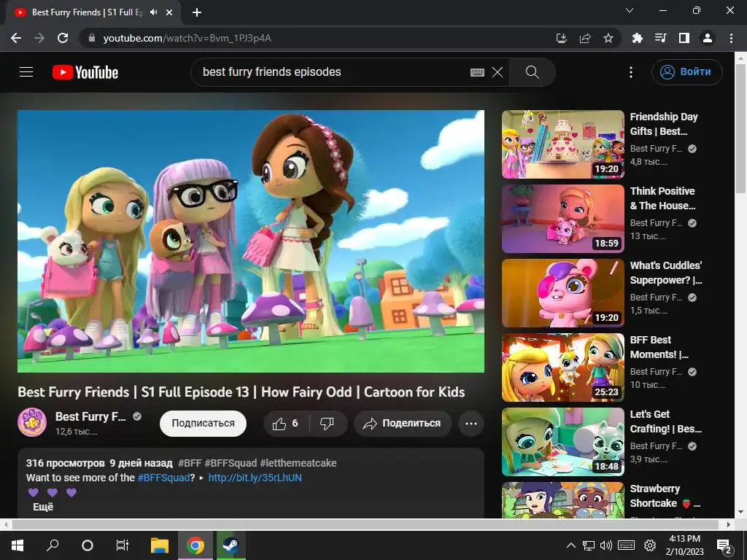Viewport: 747px width, 560px height.
Task: Click the #BFF hashtag in description
Action: pos(190,463)
